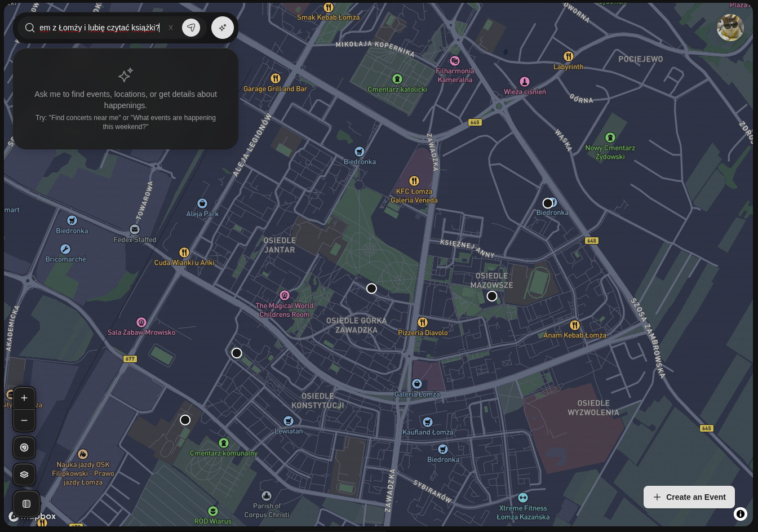Click Create an Event button
758x532 pixels.
pyautogui.click(x=689, y=497)
